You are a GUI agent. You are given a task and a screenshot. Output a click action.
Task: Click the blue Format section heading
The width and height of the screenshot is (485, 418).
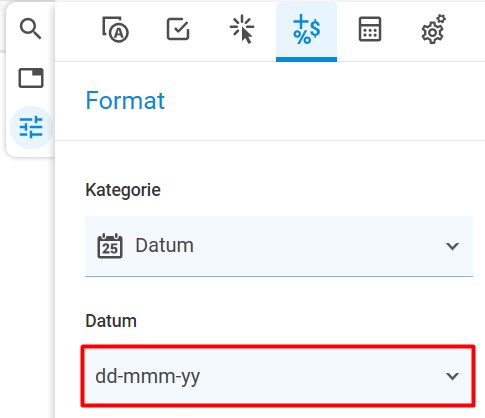(125, 100)
